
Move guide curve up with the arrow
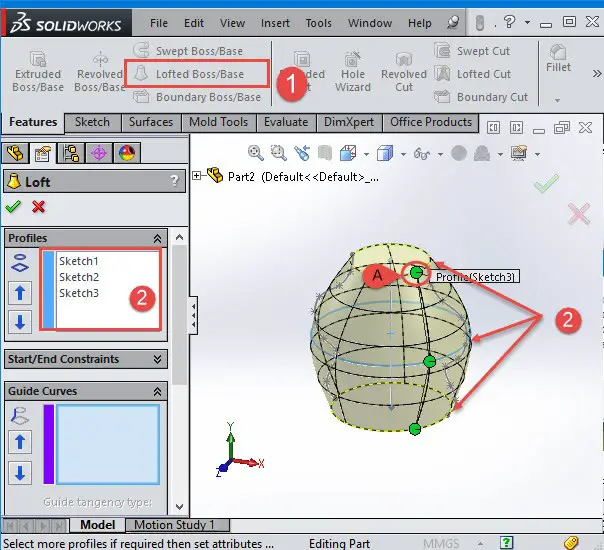click(x=20, y=441)
